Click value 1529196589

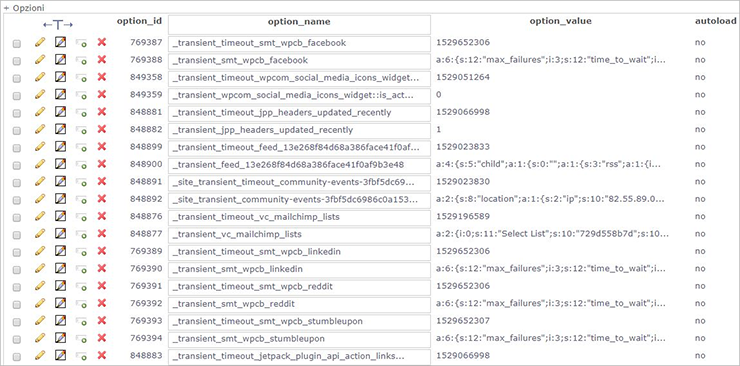click(463, 216)
